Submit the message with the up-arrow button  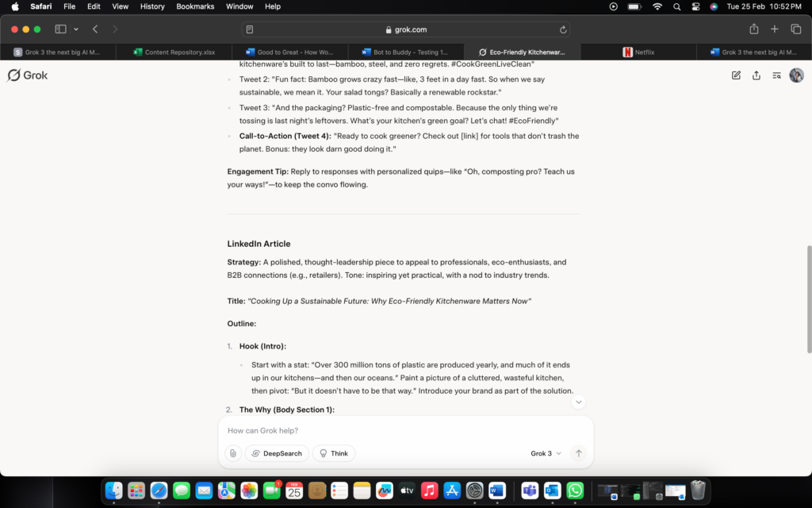(579, 453)
